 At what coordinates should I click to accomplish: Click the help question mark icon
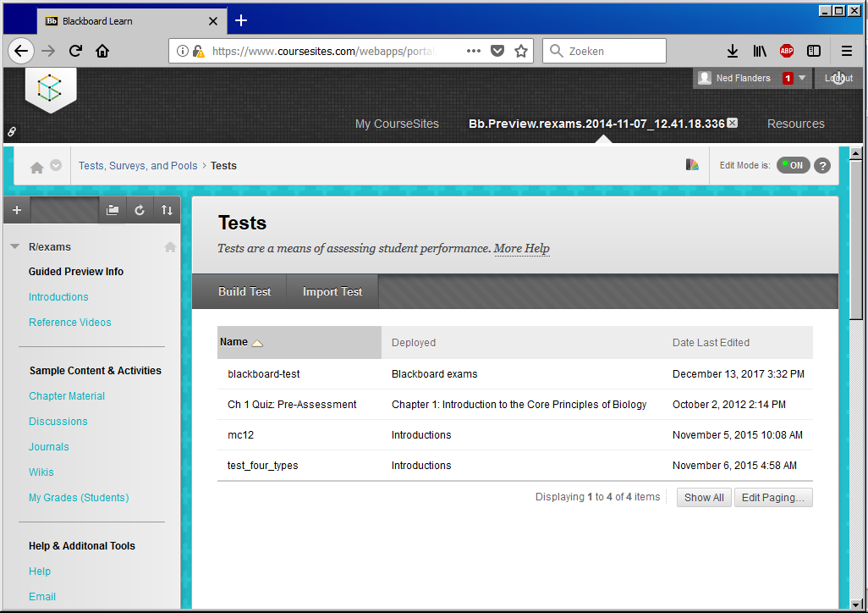(822, 165)
